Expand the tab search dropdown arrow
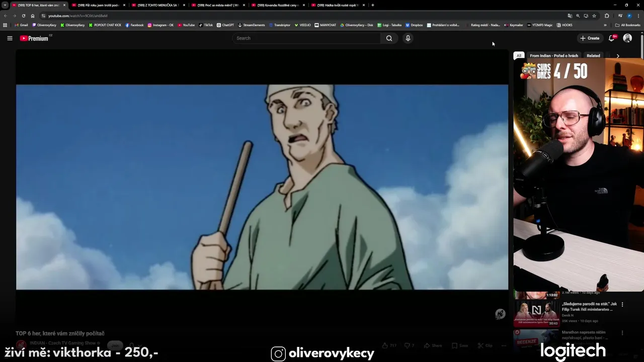 point(5,5)
